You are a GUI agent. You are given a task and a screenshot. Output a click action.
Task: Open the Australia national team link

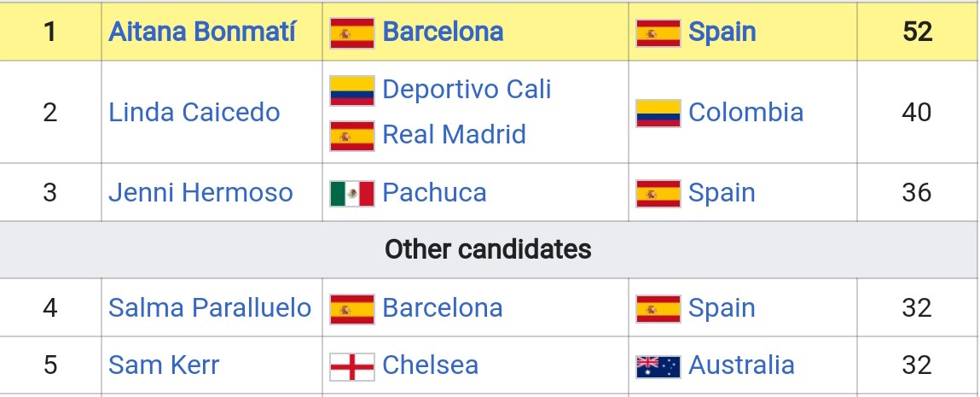(x=741, y=365)
